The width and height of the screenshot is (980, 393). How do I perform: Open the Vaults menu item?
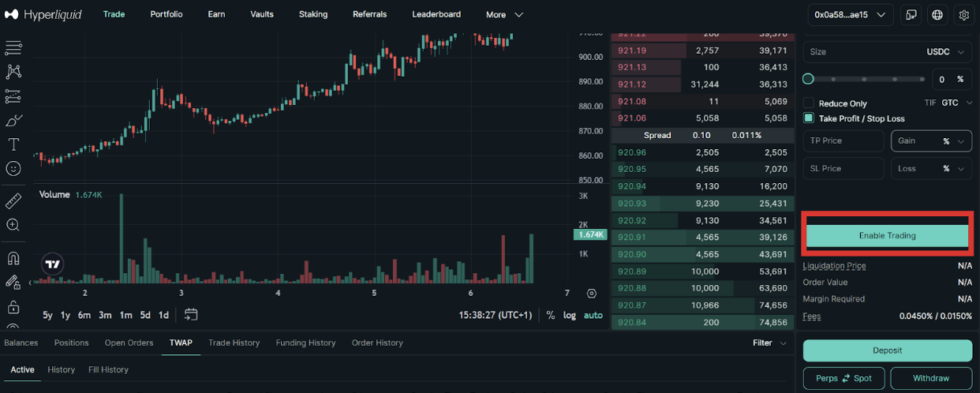click(x=262, y=14)
